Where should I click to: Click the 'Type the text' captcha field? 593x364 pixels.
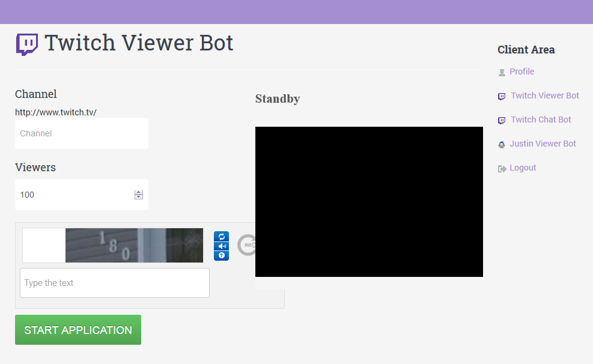click(x=114, y=282)
